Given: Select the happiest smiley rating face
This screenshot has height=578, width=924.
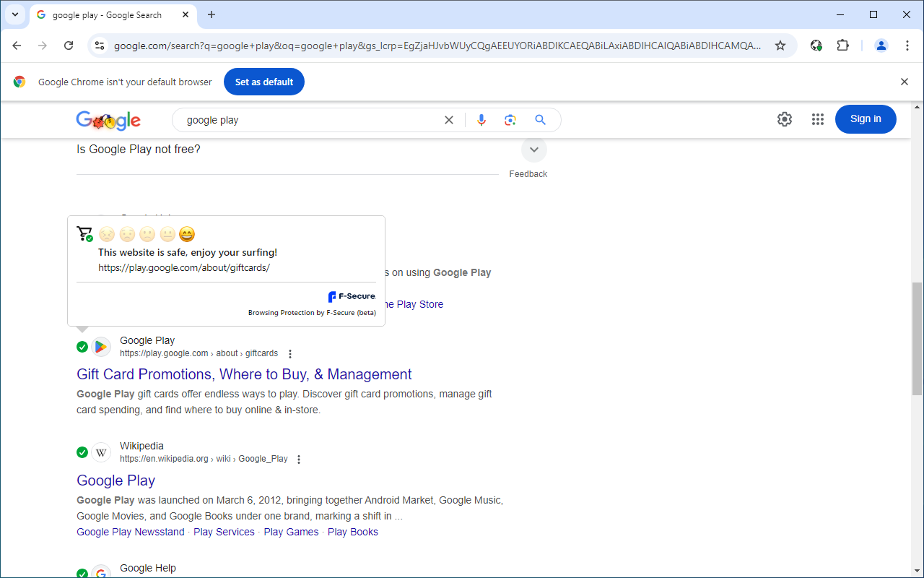Looking at the screenshot, I should (187, 234).
